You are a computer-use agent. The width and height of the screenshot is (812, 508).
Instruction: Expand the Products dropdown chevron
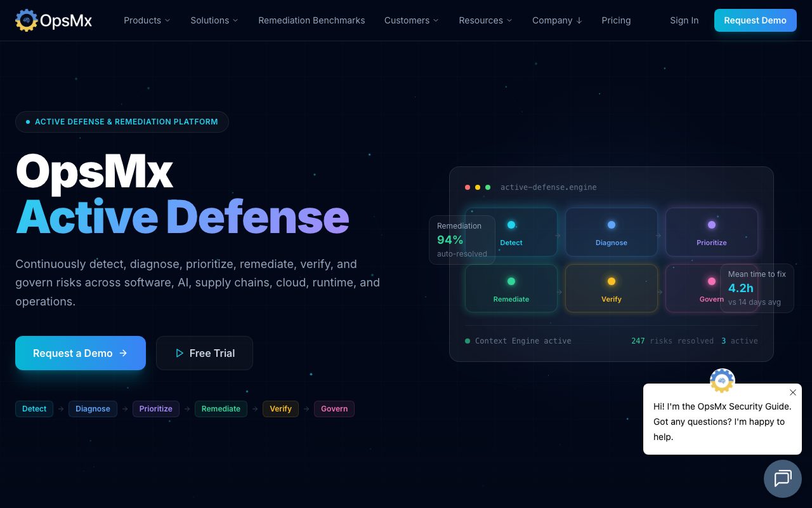[x=167, y=20]
